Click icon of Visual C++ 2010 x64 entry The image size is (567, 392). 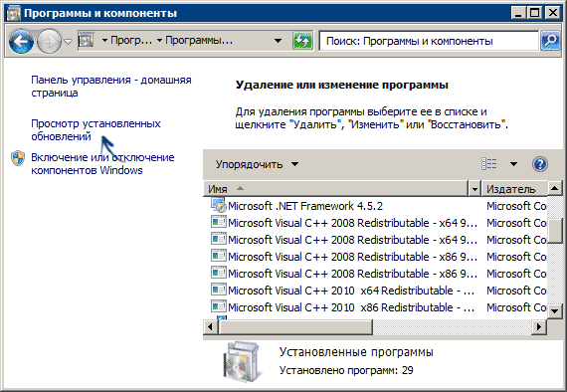tap(219, 290)
